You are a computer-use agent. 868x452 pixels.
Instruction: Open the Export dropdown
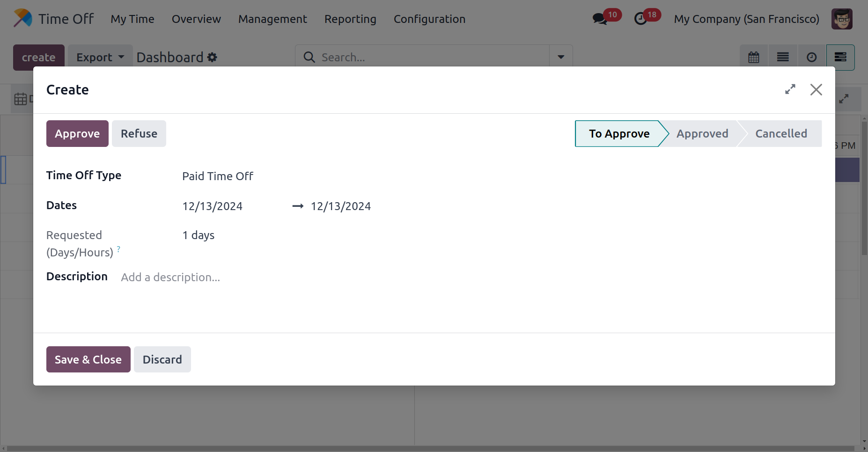pyautogui.click(x=100, y=58)
